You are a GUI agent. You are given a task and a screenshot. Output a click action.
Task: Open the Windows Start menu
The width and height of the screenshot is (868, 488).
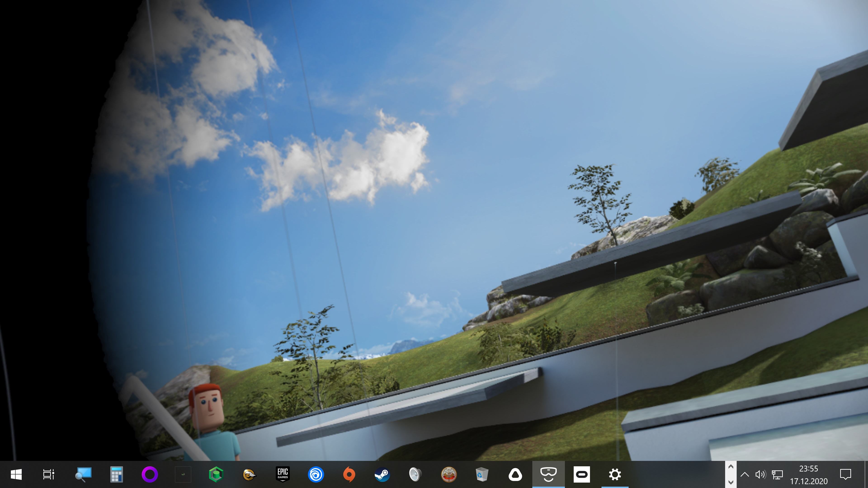pos(16,474)
